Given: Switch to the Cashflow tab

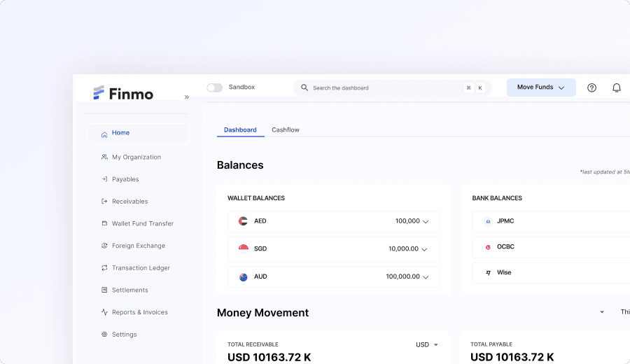Looking at the screenshot, I should [x=286, y=129].
